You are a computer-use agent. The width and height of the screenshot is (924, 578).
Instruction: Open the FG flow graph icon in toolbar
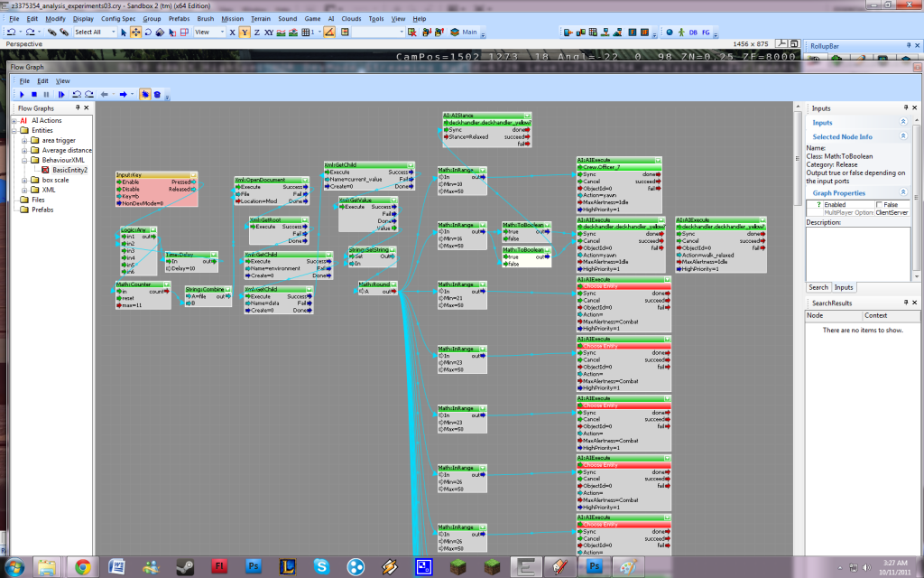[x=706, y=33]
